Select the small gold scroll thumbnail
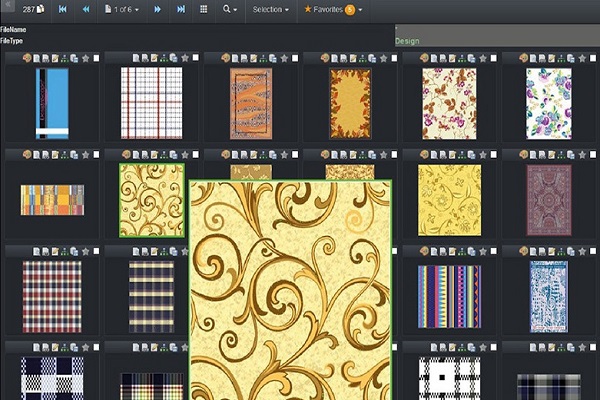The image size is (600, 400). pos(152,200)
